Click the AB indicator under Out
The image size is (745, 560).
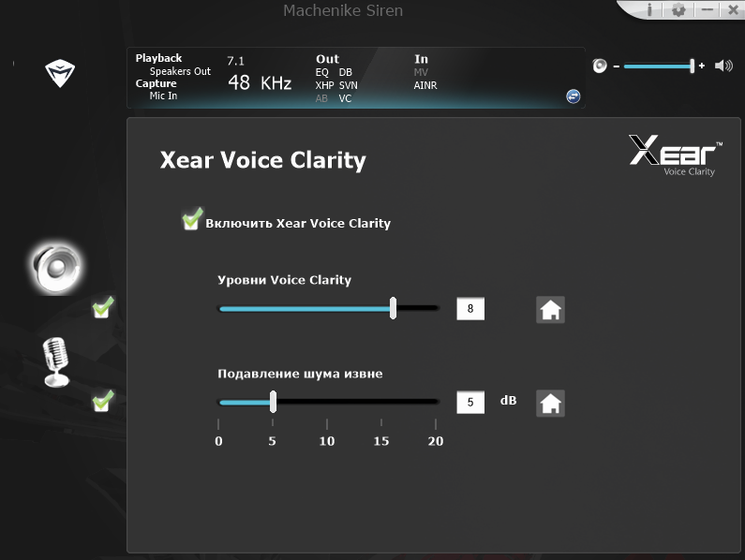[321, 98]
